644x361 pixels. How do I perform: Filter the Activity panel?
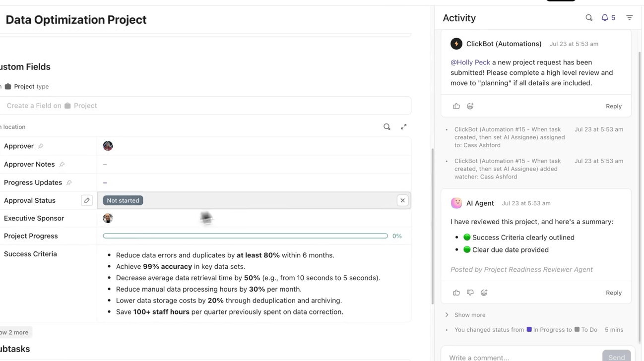[x=629, y=17]
